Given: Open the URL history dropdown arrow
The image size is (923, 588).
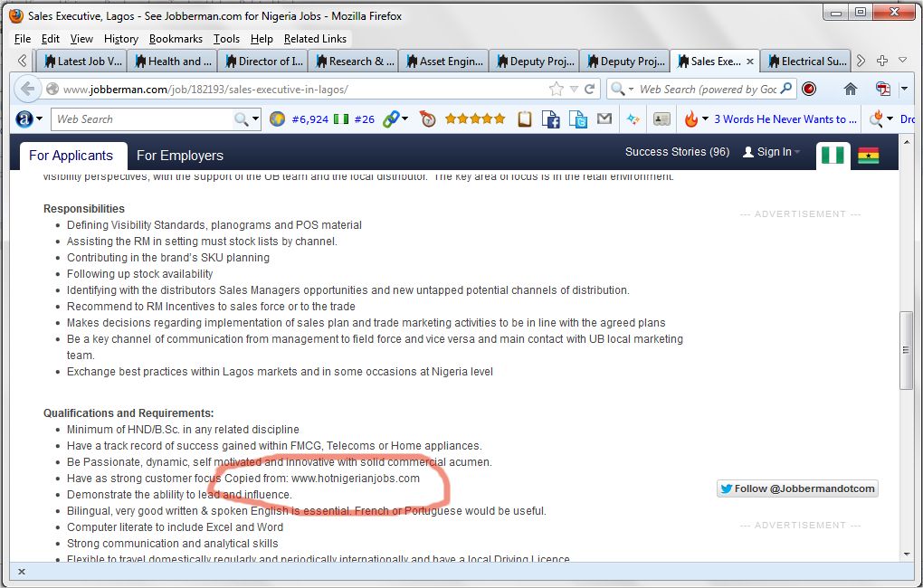Looking at the screenshot, I should tap(574, 90).
